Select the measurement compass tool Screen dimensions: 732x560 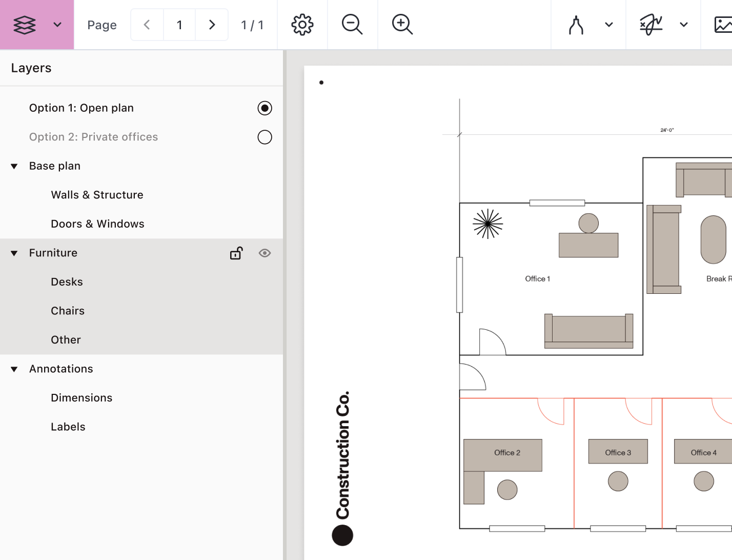pyautogui.click(x=576, y=25)
